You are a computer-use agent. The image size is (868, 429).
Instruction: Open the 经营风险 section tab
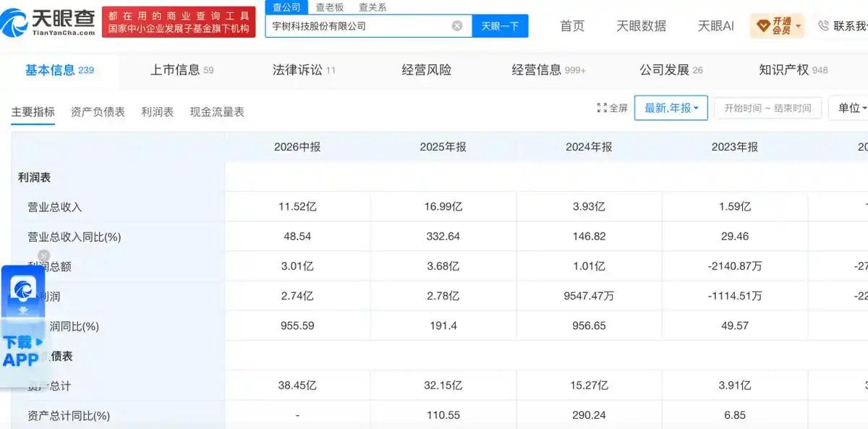(x=427, y=70)
